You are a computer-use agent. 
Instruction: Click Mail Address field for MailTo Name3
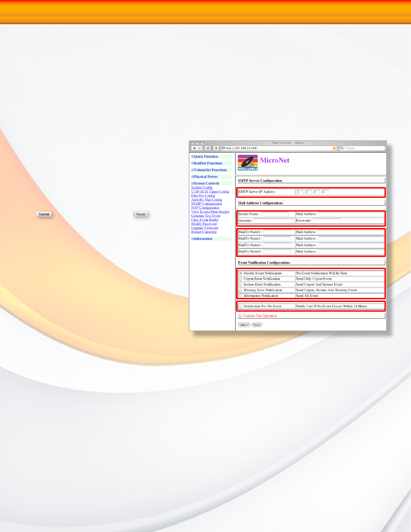click(351, 245)
